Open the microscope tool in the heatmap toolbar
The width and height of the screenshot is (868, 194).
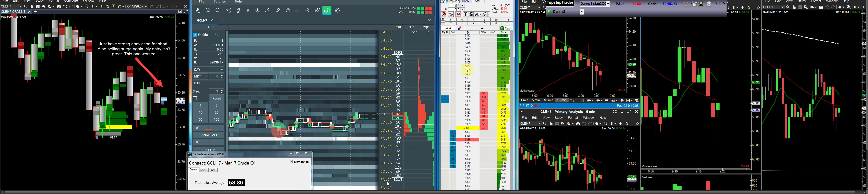click(238, 10)
